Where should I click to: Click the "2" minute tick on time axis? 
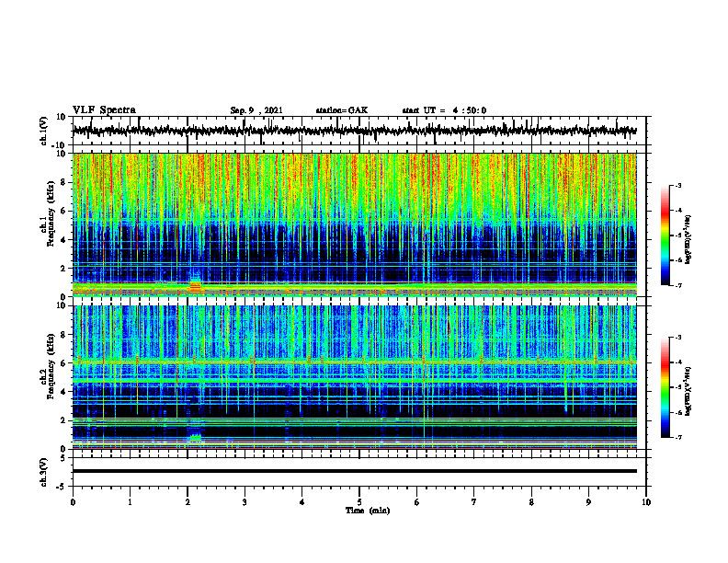(x=188, y=502)
